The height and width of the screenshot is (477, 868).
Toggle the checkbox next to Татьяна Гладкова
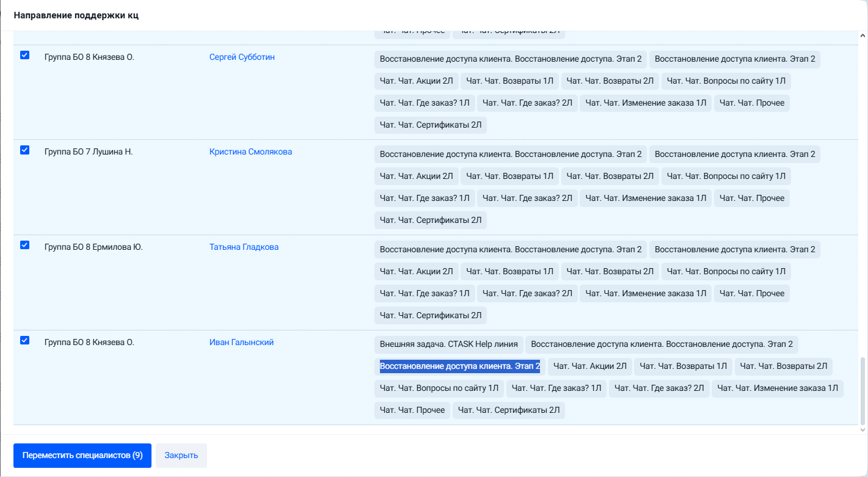coord(24,245)
